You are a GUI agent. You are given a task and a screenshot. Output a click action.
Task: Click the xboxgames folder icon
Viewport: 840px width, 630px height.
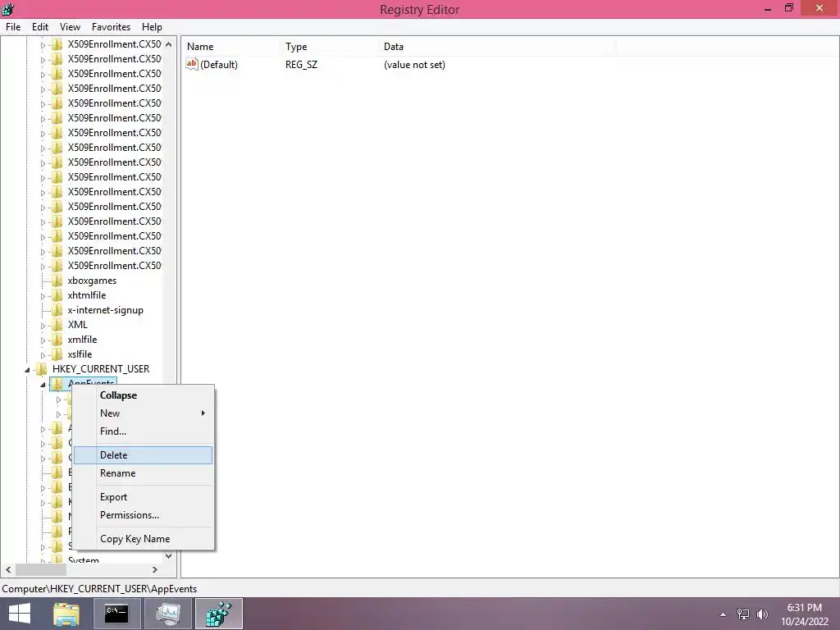click(57, 281)
